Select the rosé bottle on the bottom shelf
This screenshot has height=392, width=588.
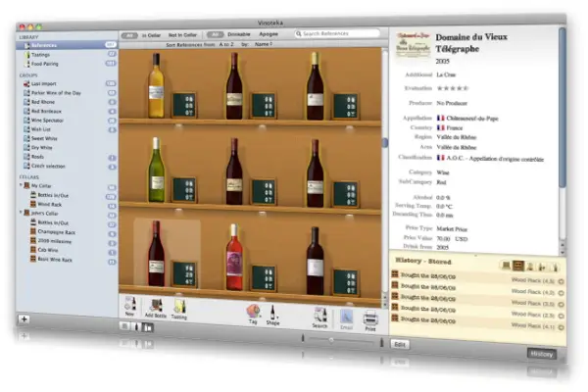tap(234, 257)
